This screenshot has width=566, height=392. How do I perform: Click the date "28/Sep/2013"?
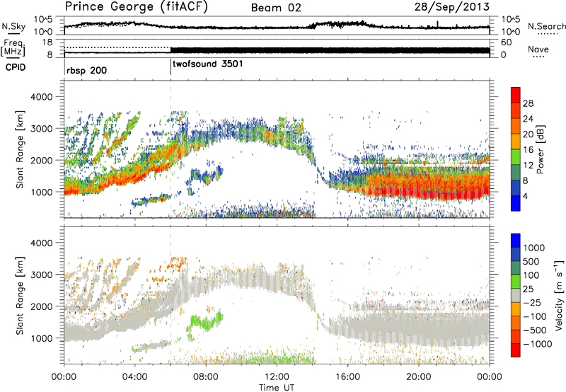[x=451, y=6]
